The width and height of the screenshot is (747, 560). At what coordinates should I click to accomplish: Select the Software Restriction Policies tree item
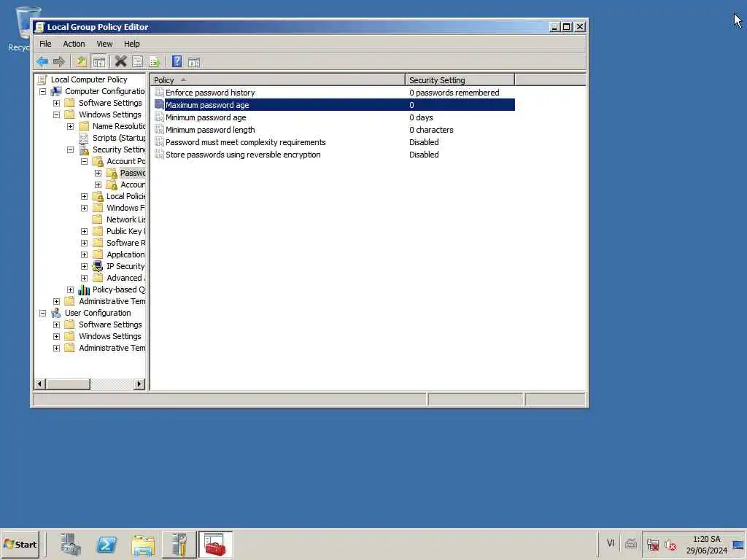(125, 243)
